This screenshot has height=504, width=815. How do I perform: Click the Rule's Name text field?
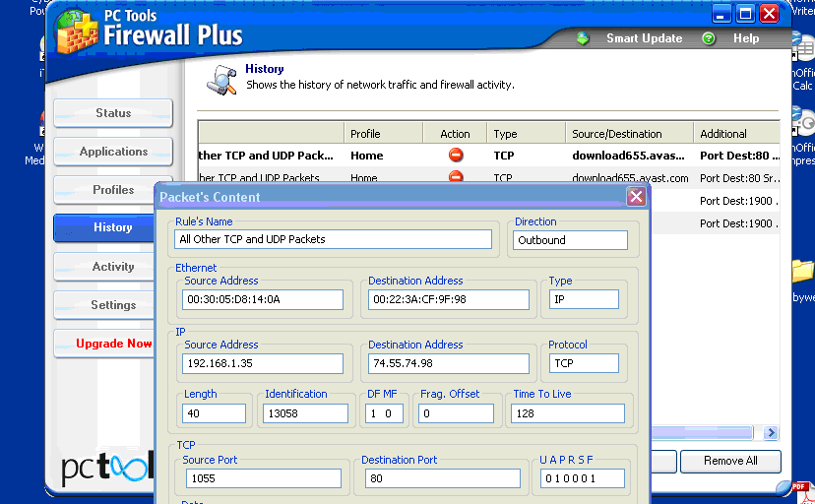[x=333, y=239]
